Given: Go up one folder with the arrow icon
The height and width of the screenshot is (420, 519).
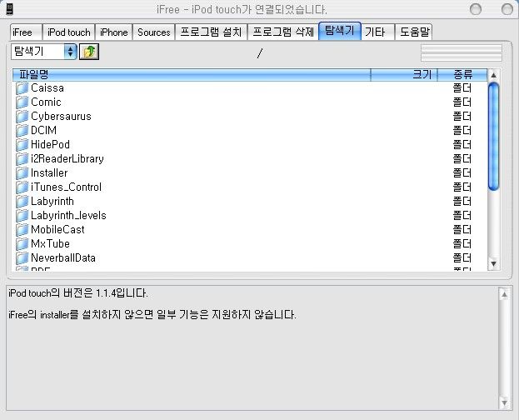Looking at the screenshot, I should (89, 52).
